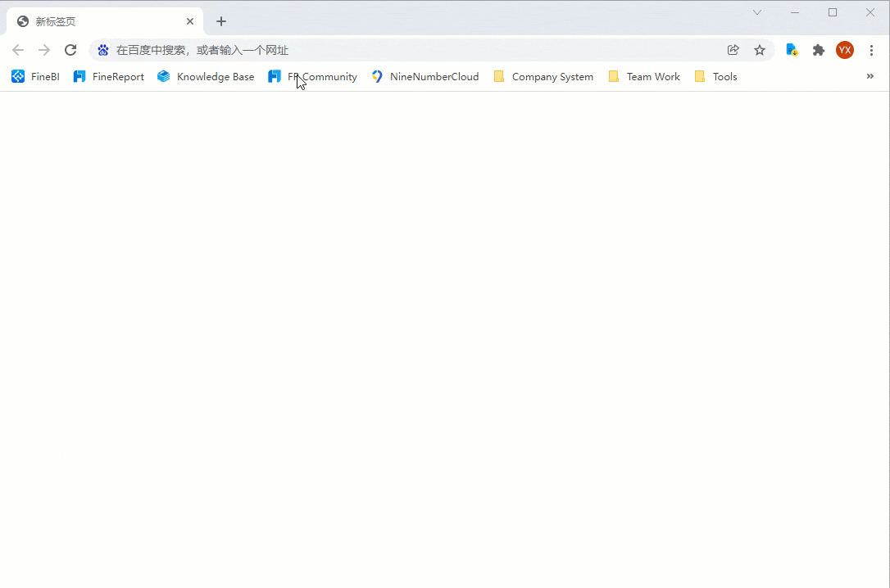Minimize the browser window
890x588 pixels.
[795, 12]
